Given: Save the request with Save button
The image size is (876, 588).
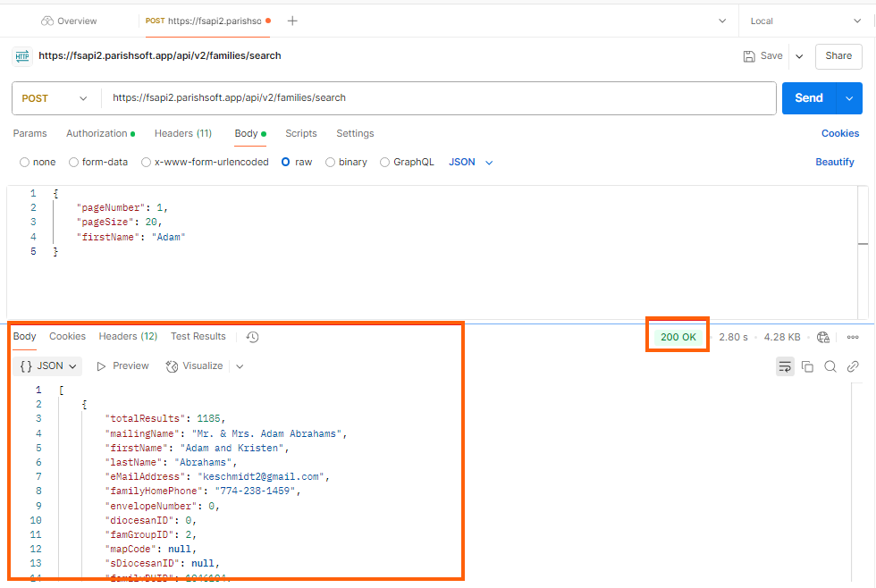Looking at the screenshot, I should click(x=762, y=55).
